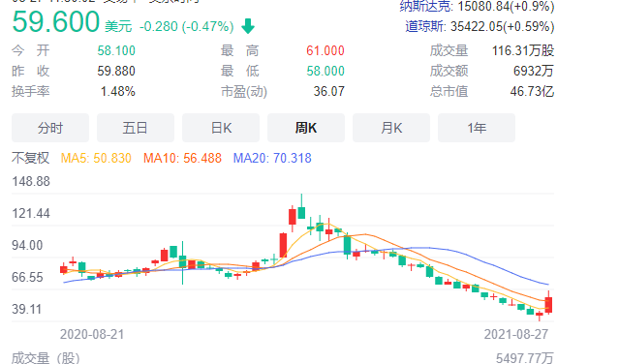This screenshot has width=619, height=364.
Task: Click the 39.11 y-axis label
Action: (x=26, y=309)
